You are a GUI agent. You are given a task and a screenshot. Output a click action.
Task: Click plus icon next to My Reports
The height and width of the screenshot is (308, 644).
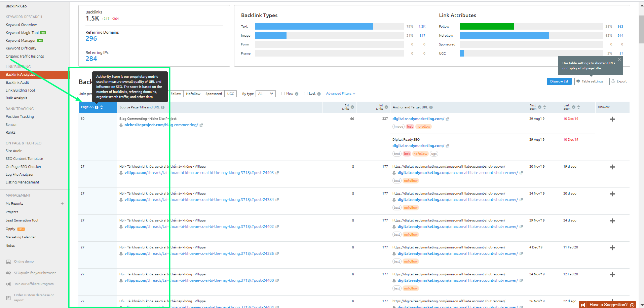[x=62, y=204]
